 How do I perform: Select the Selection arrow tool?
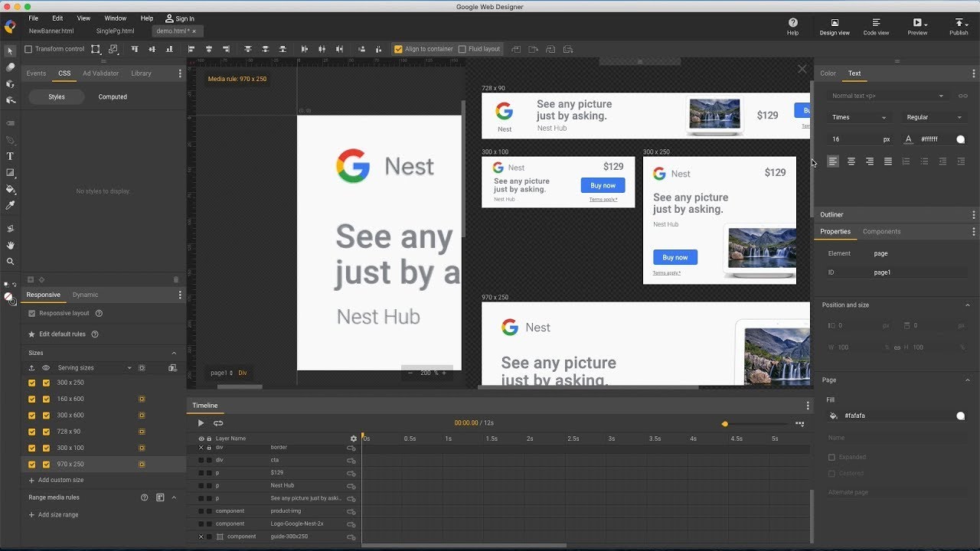pyautogui.click(x=10, y=51)
